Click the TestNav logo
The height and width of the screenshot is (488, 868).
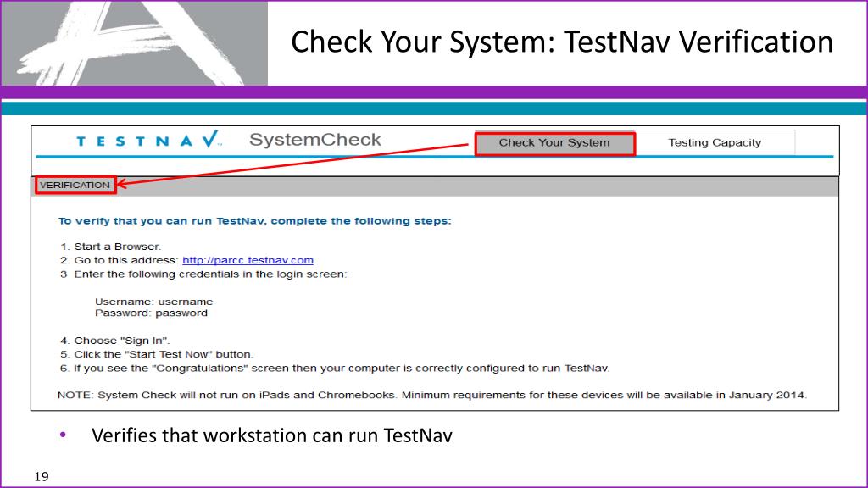[149, 140]
